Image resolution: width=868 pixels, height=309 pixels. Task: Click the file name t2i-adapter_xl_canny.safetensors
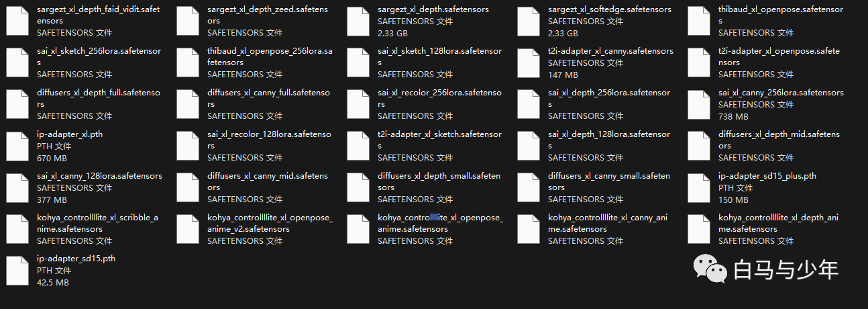610,51
